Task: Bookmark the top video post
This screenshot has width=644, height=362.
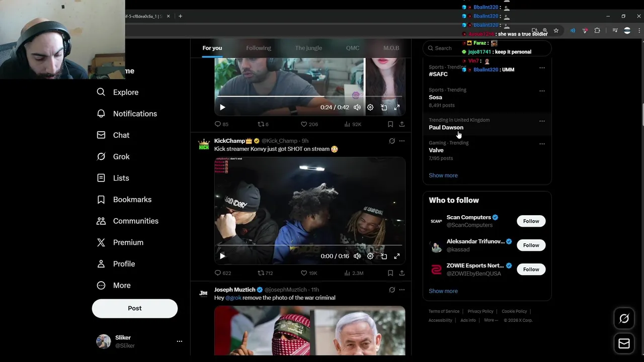Action: [390, 124]
